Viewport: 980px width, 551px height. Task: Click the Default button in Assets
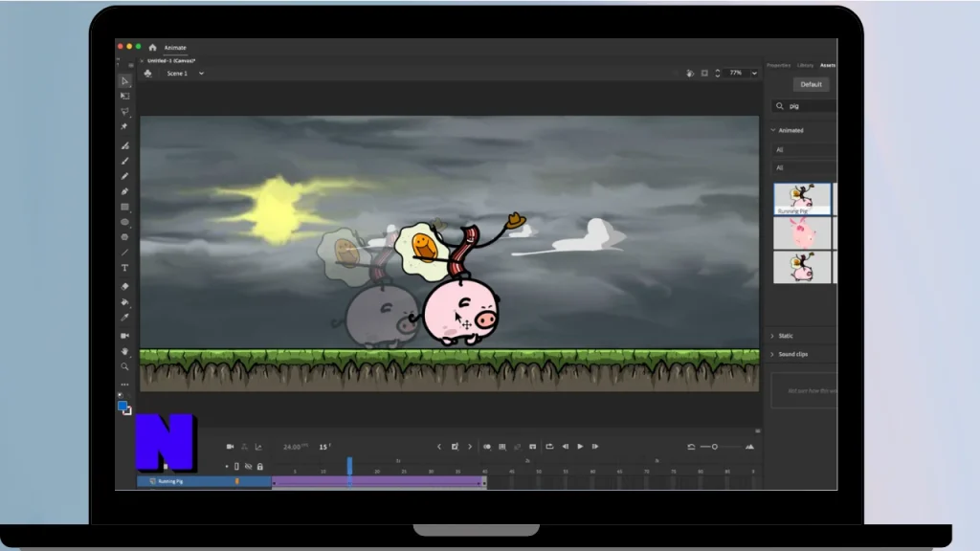tap(812, 84)
